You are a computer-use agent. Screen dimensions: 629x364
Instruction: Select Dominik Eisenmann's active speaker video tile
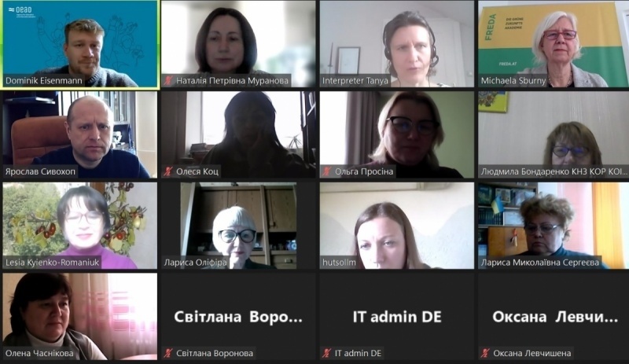80,44
